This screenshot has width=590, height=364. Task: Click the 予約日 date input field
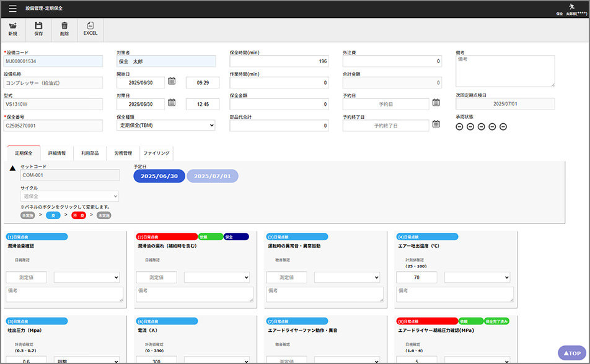(x=385, y=104)
